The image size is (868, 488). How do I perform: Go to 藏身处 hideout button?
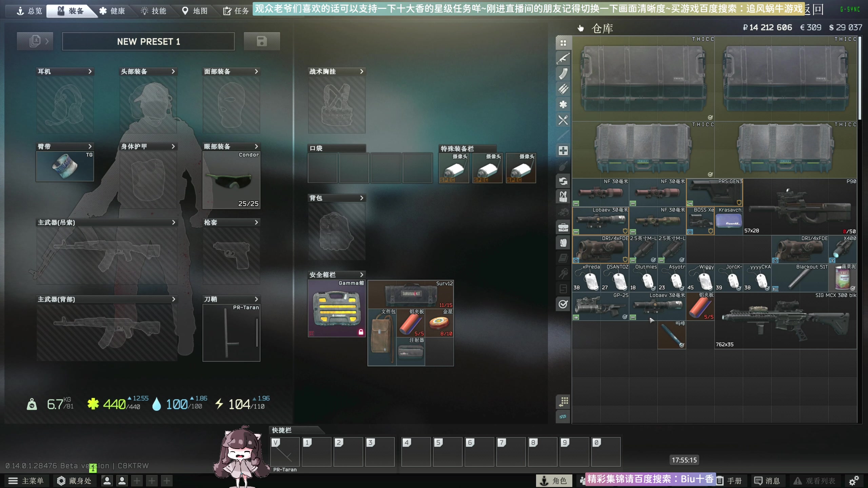point(74,481)
